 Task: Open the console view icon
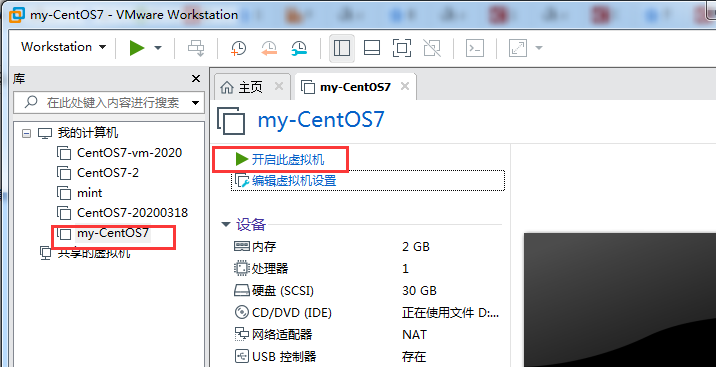[475, 48]
